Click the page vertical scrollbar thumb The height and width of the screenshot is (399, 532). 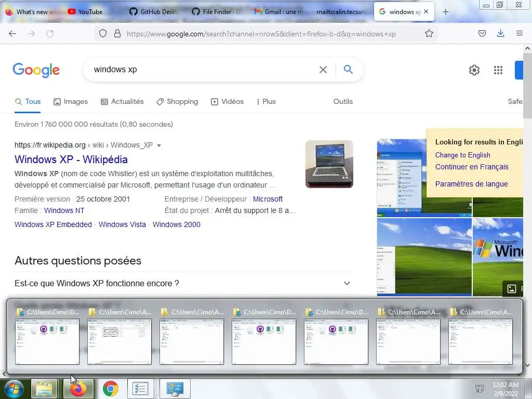(528, 87)
